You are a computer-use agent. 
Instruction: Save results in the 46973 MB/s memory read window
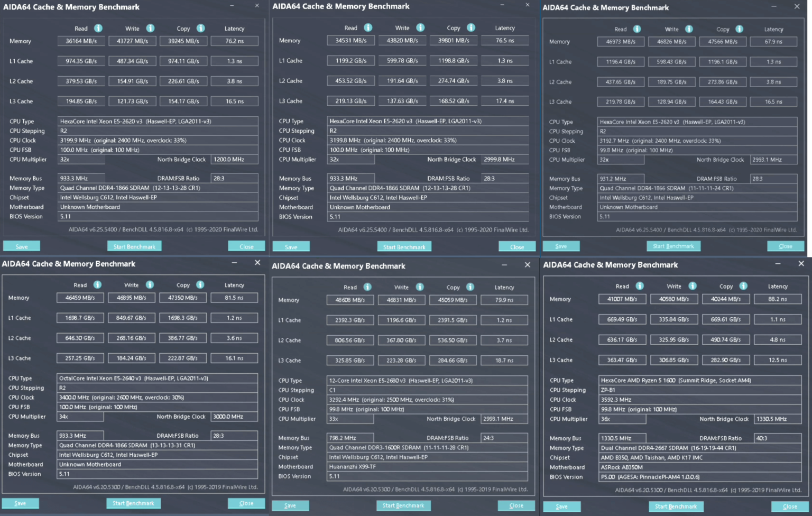(561, 246)
